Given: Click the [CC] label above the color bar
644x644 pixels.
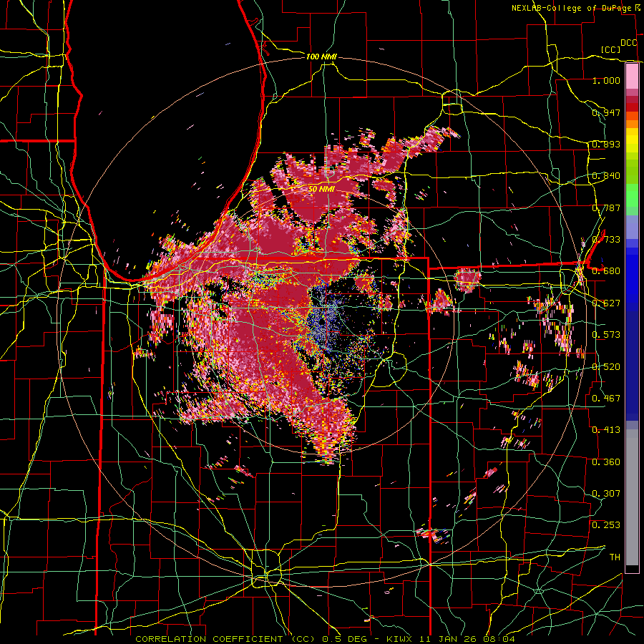Looking at the screenshot, I should (x=610, y=49).
